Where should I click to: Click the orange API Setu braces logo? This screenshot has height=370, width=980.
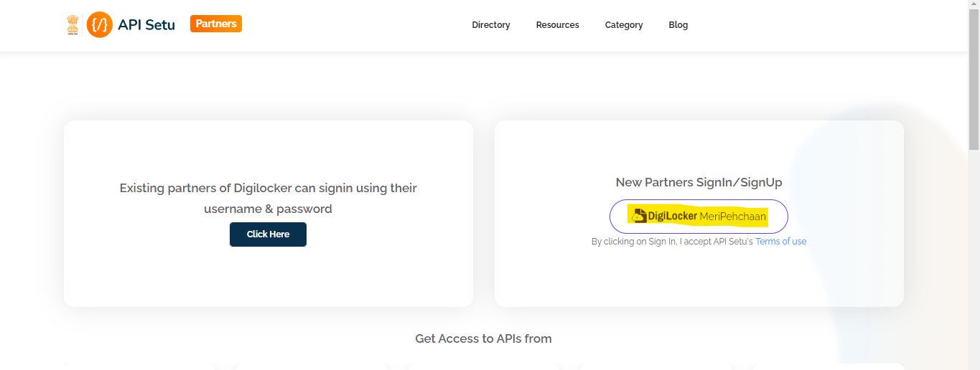(x=100, y=24)
